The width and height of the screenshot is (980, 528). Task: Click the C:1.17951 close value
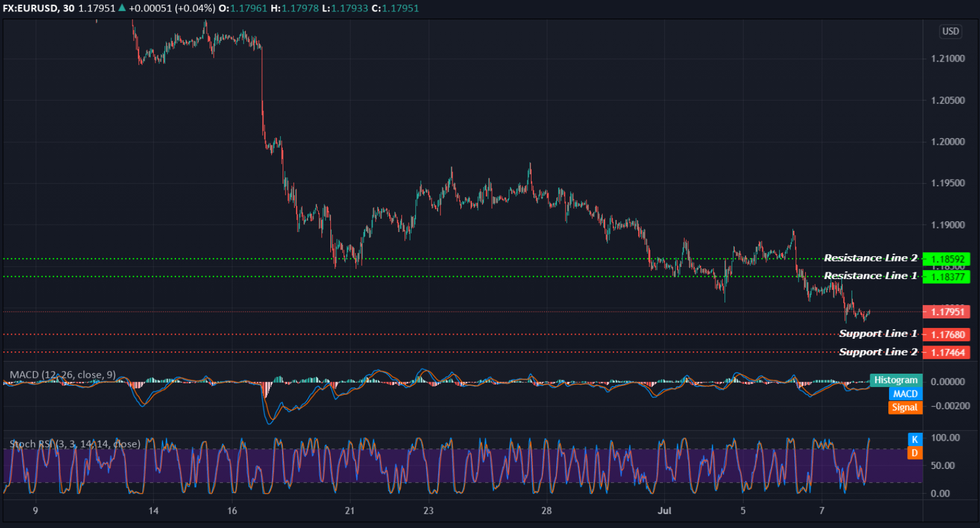[x=395, y=8]
